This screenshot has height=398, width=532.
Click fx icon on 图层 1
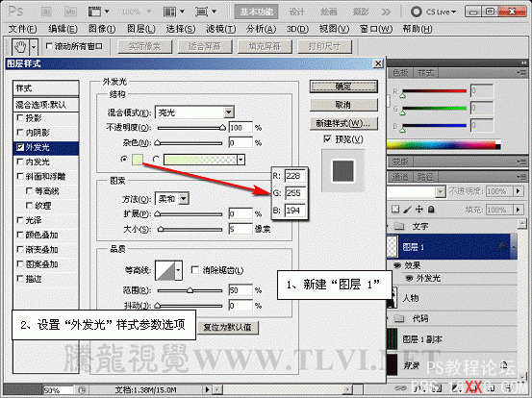tap(503, 247)
